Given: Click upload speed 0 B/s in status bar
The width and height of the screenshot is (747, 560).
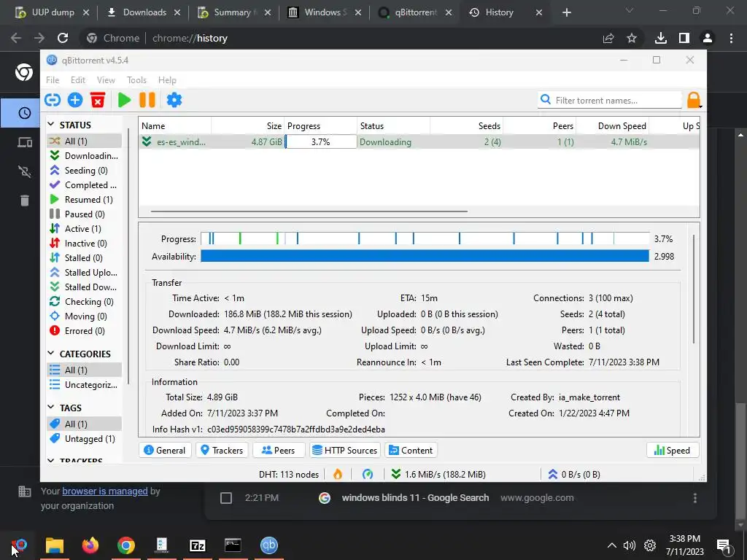Looking at the screenshot, I should [x=574, y=474].
